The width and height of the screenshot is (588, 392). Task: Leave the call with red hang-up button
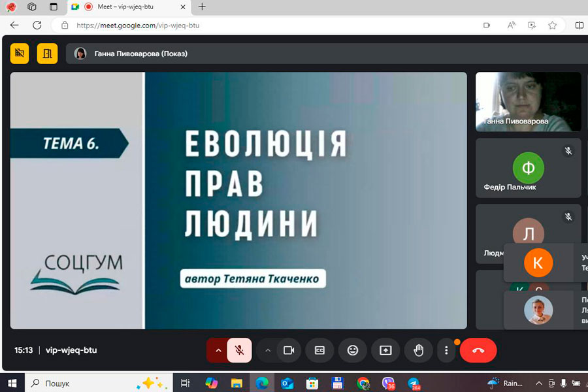[478, 350]
